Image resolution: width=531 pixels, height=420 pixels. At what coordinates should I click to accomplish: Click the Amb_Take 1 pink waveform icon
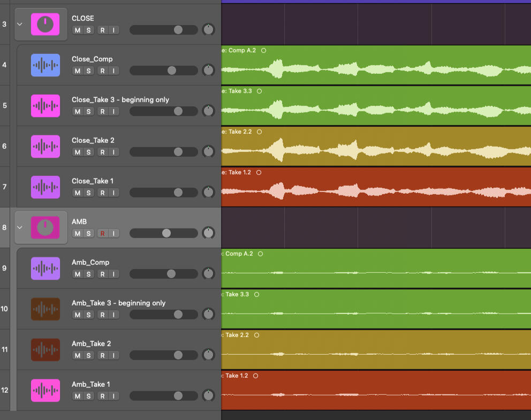click(x=45, y=391)
